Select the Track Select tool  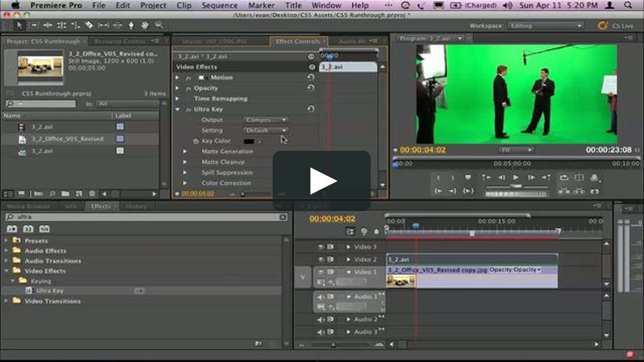[x=33, y=25]
